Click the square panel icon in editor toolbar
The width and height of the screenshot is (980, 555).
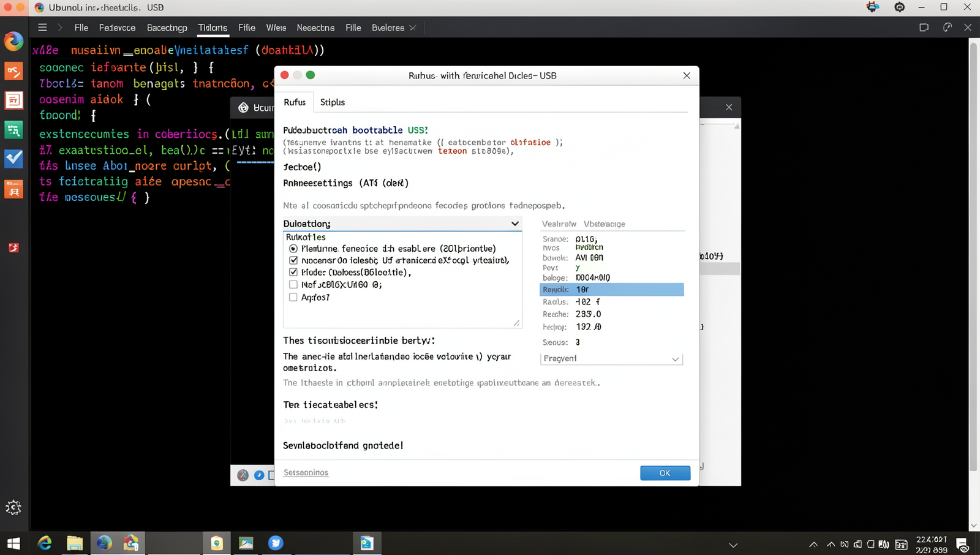[924, 28]
